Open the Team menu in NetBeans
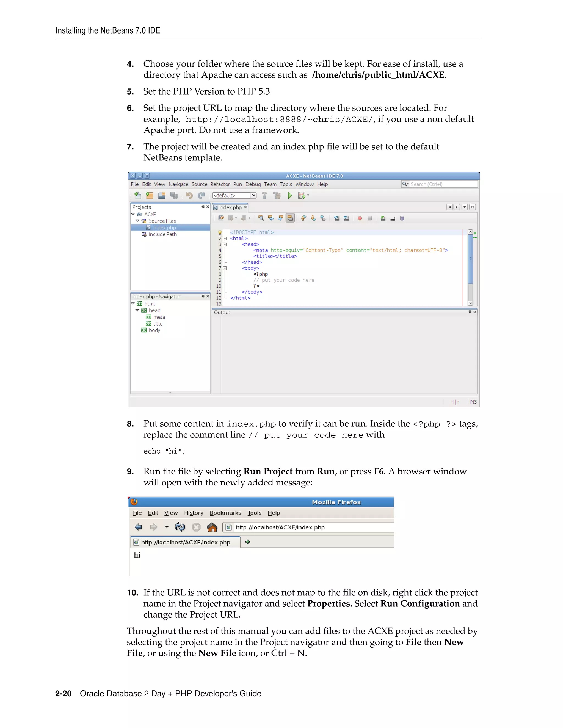 270,184
